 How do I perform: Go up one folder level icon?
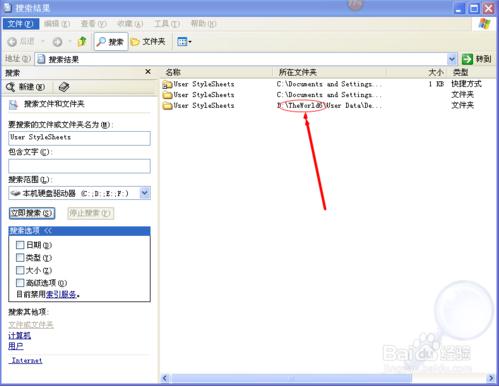coord(82,42)
